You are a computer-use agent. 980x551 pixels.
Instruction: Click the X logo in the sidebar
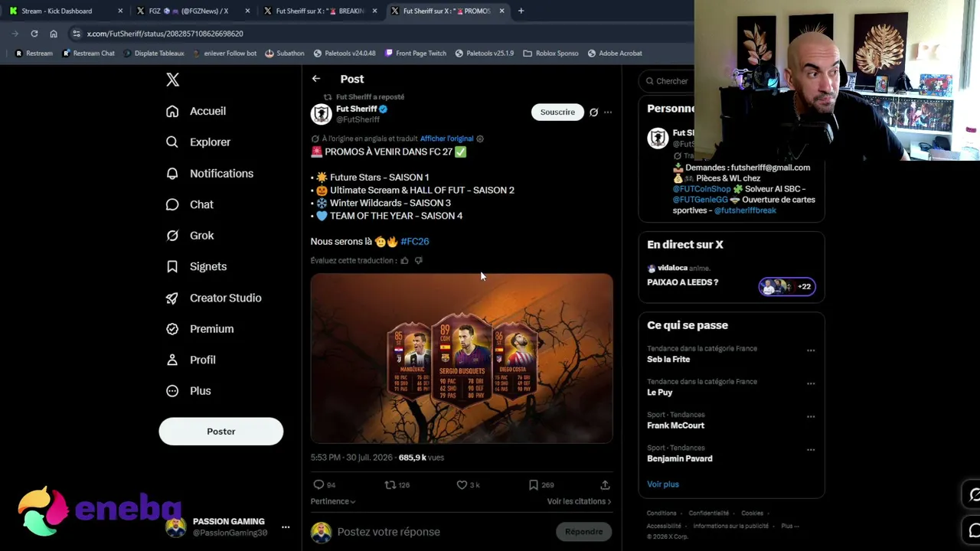pyautogui.click(x=172, y=80)
